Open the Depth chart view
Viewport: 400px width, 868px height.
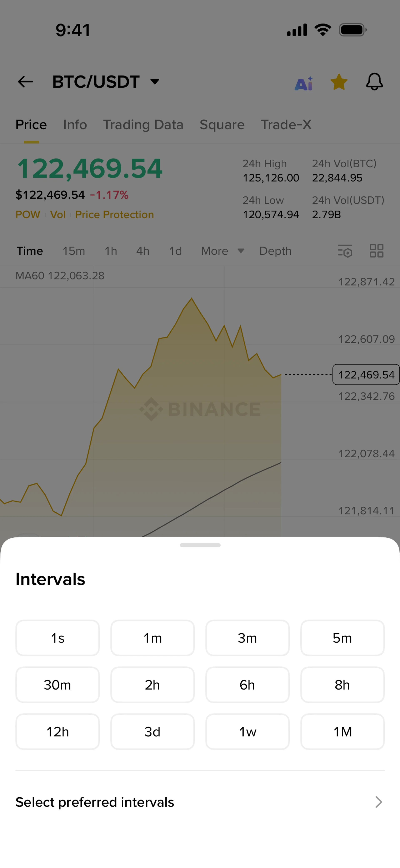pos(275,251)
